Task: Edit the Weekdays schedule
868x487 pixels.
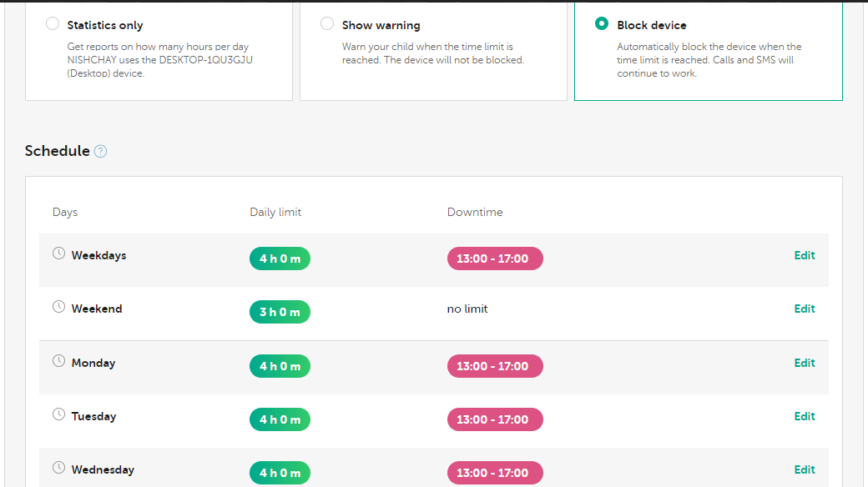Action: coord(805,256)
